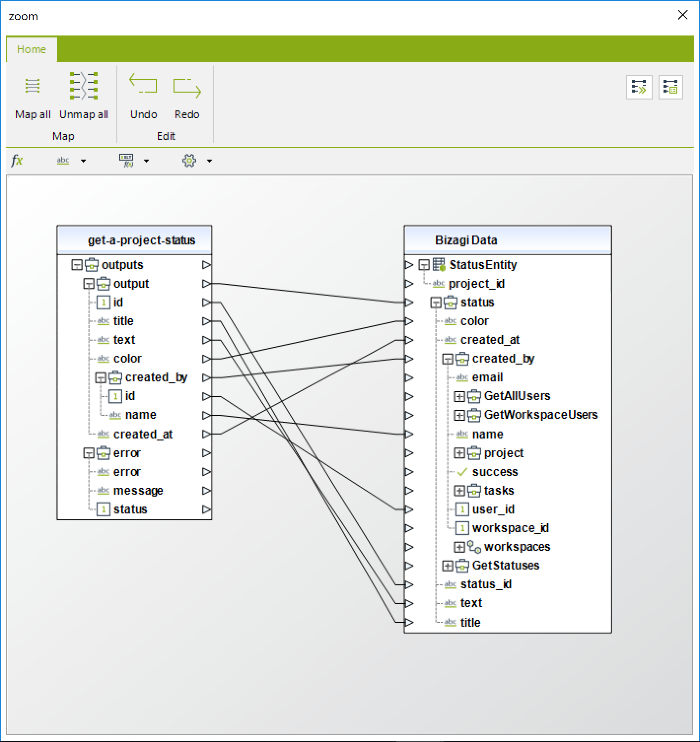The image size is (700, 742).
Task: Click input arrow connector of status_id
Action: 409,584
